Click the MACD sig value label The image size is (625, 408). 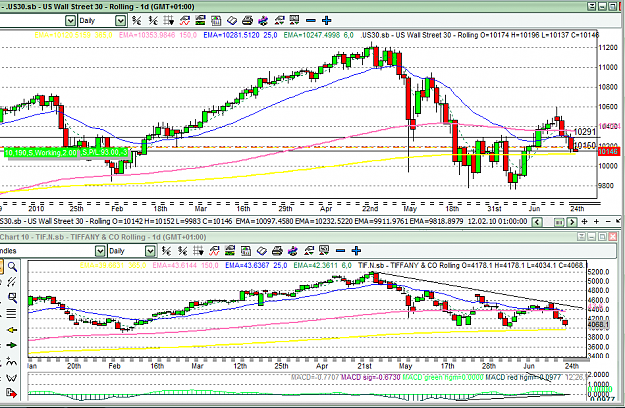pos(370,377)
